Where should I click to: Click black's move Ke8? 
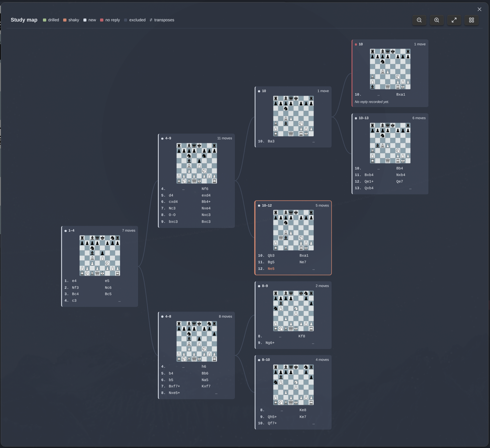(303, 410)
